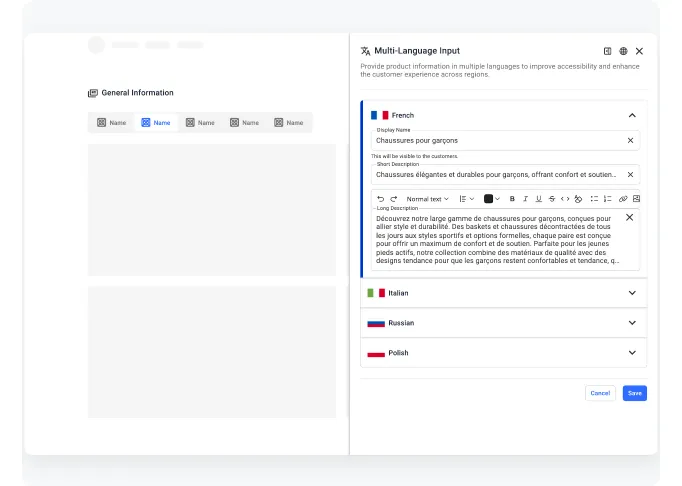
Task: Click the globe languages icon
Action: pyautogui.click(x=623, y=51)
